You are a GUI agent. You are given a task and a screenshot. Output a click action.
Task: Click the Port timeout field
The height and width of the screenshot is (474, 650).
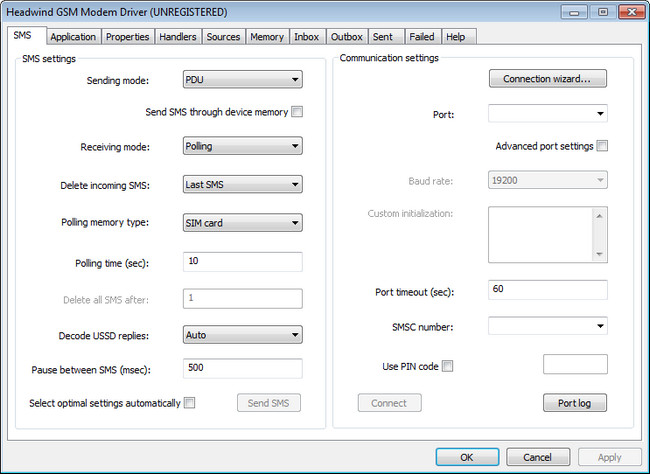tap(548, 289)
